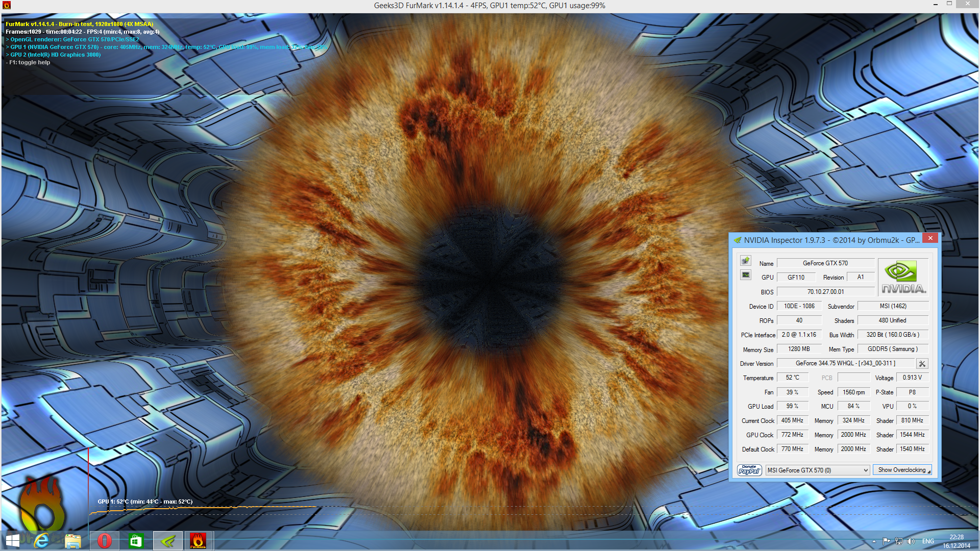Viewport: 980px width, 551px height.
Task: Expand hidden system tray icons
Action: coord(874,541)
